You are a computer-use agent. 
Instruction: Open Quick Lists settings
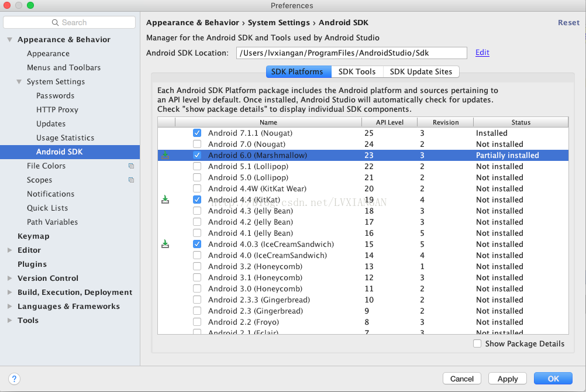pyautogui.click(x=47, y=208)
